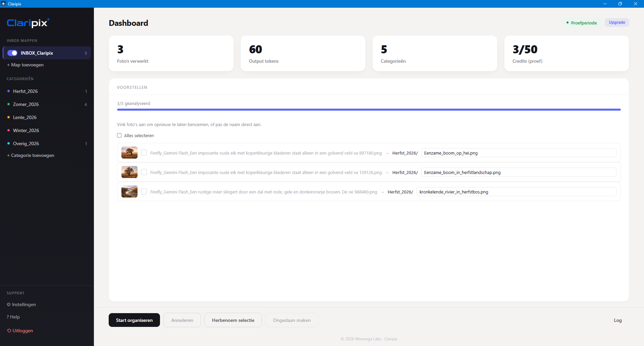Open the Zomer_2026 category
This screenshot has height=346, width=644.
click(x=47, y=104)
